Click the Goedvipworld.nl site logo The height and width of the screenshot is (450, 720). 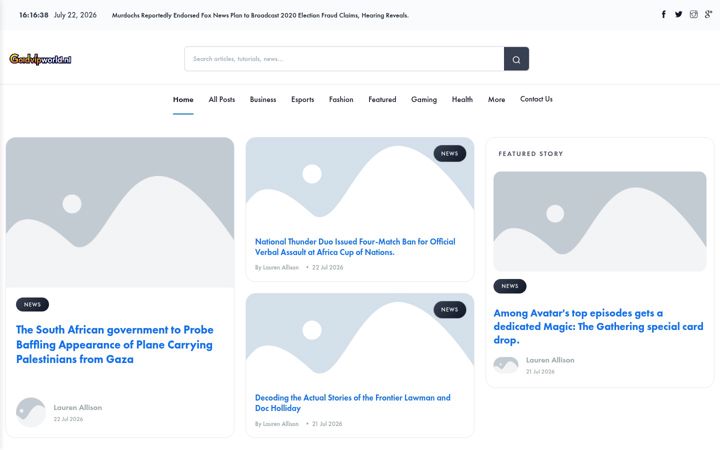pyautogui.click(x=40, y=59)
